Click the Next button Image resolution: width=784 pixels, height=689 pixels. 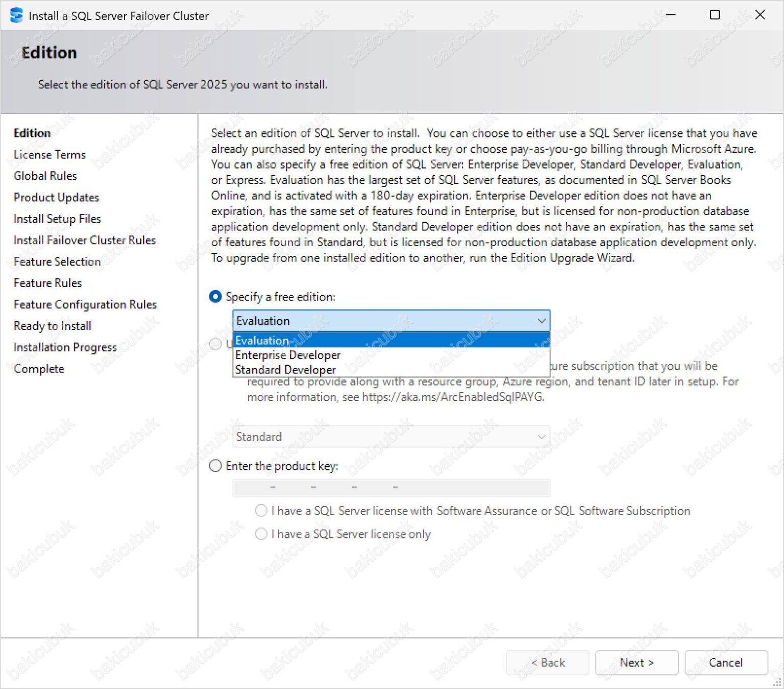coord(636,662)
